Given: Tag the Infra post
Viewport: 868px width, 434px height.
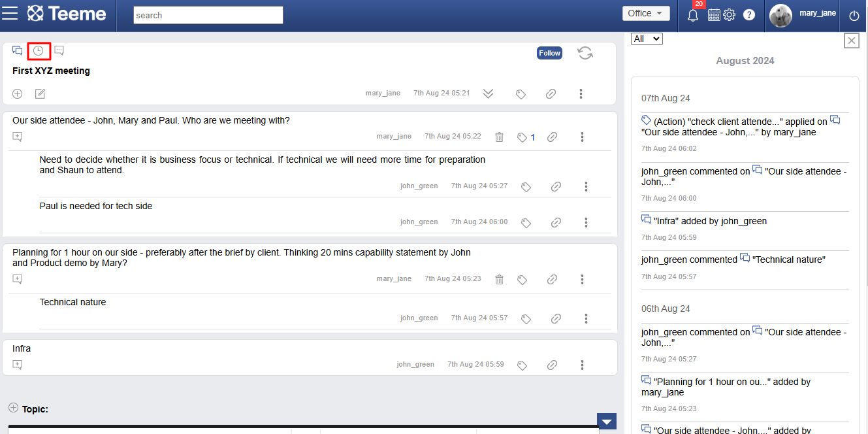Looking at the screenshot, I should pos(522,365).
